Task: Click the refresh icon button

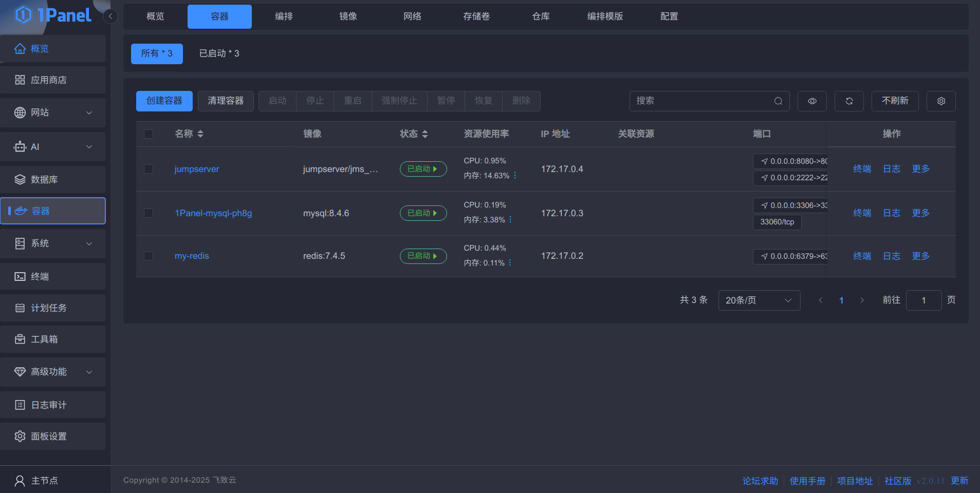Action: coord(849,101)
